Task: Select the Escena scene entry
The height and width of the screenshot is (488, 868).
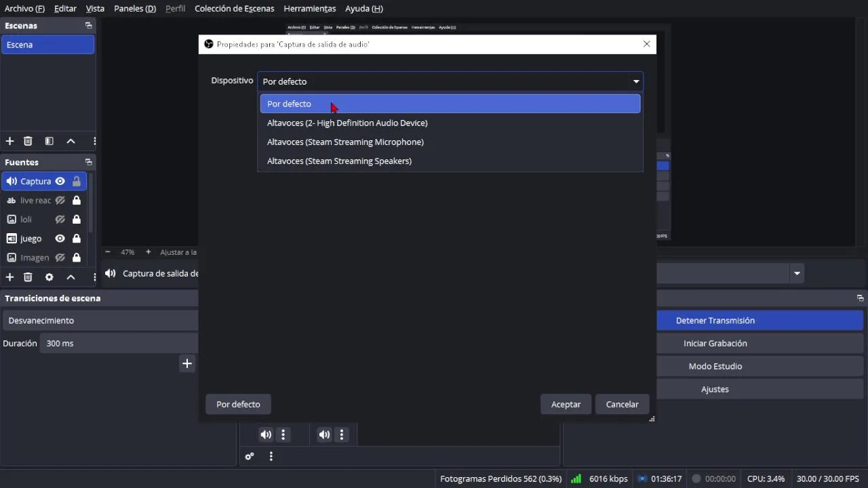Action: tap(47, 45)
